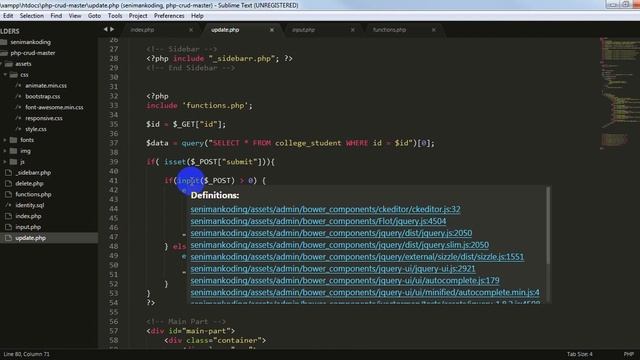Select the php-crud-master folder in sidebar

[33, 53]
